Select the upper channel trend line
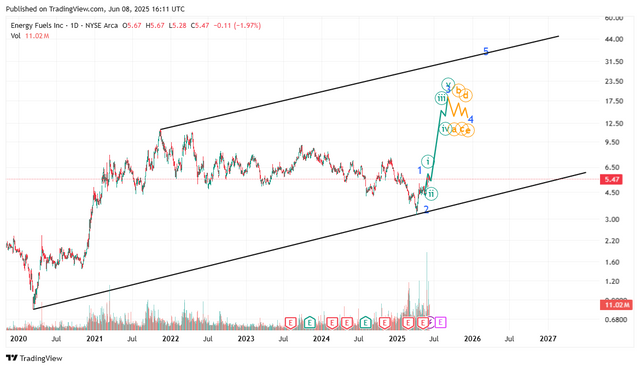640x369 pixels. pyautogui.click(x=359, y=83)
